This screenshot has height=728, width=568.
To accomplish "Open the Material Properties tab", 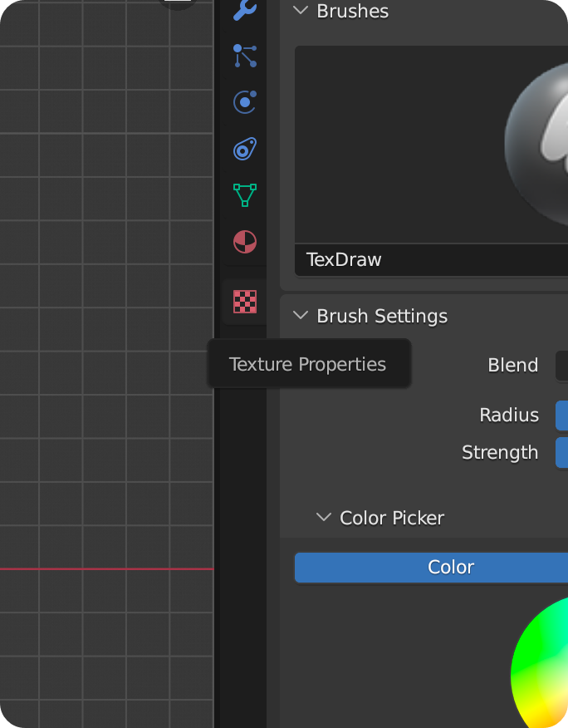I will [x=244, y=242].
